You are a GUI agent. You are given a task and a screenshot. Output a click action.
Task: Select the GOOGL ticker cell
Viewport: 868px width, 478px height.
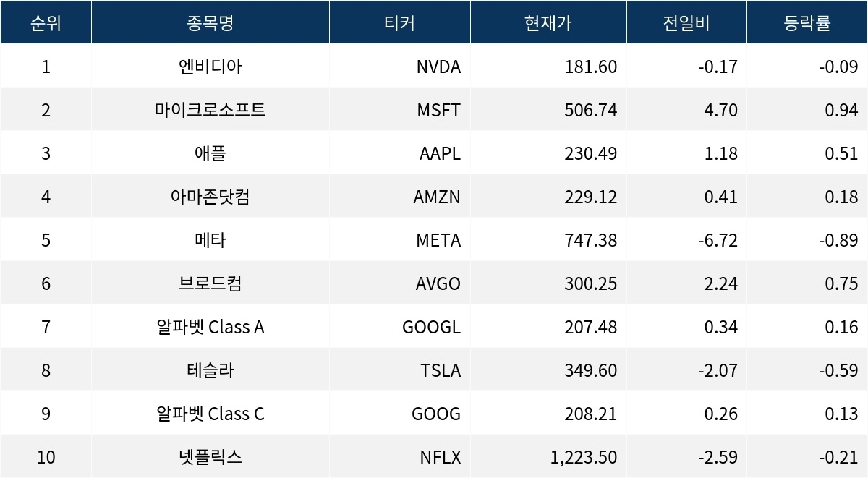(x=431, y=327)
